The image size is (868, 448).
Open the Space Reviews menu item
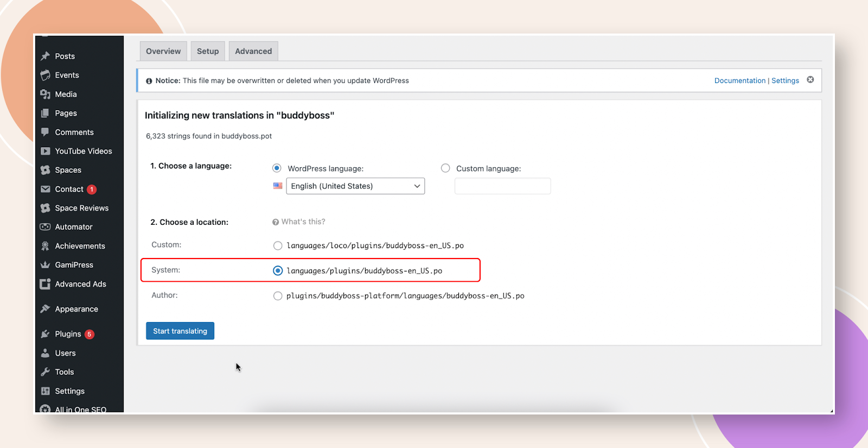click(82, 209)
